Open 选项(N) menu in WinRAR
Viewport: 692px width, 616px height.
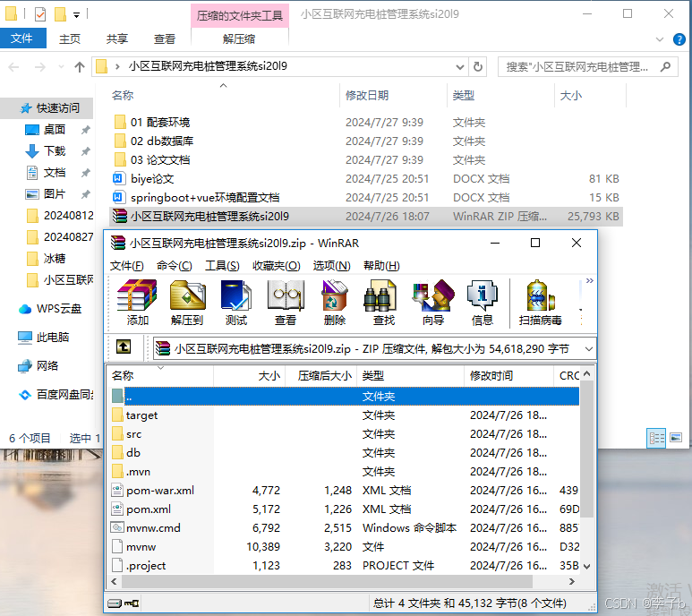[331, 266]
